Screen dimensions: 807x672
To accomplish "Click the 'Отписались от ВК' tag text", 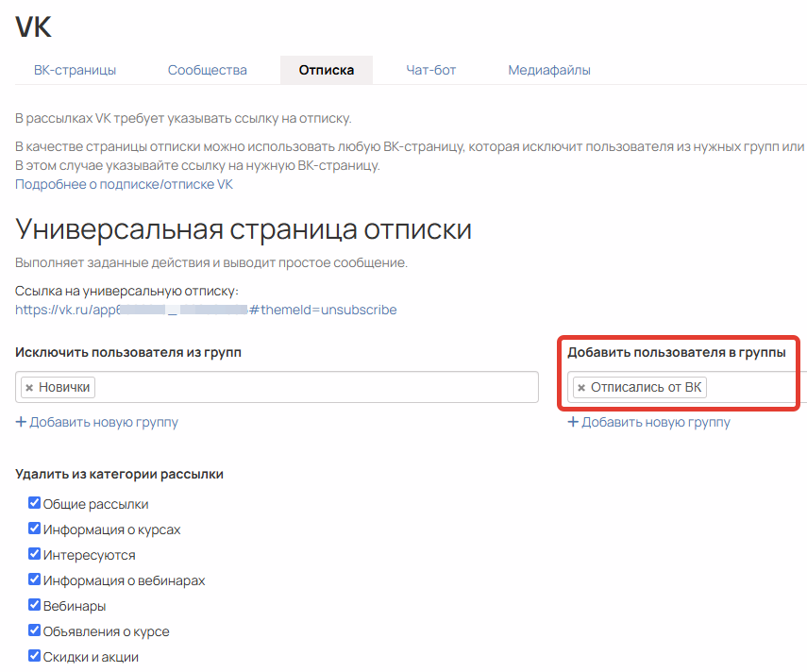I will coord(646,388).
